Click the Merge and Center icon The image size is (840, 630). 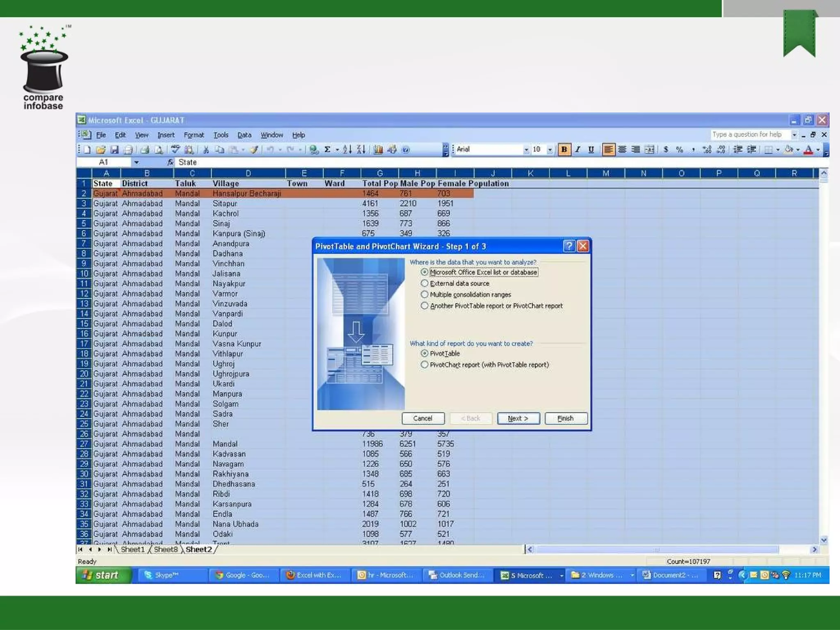pyautogui.click(x=649, y=150)
